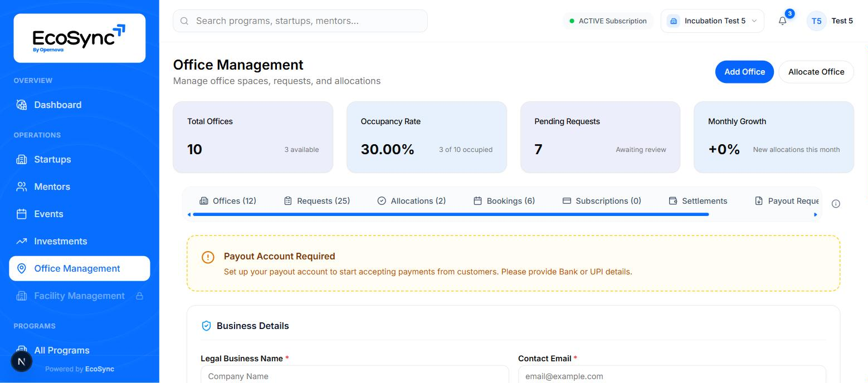Click the Dashboard globe icon

tap(22, 105)
